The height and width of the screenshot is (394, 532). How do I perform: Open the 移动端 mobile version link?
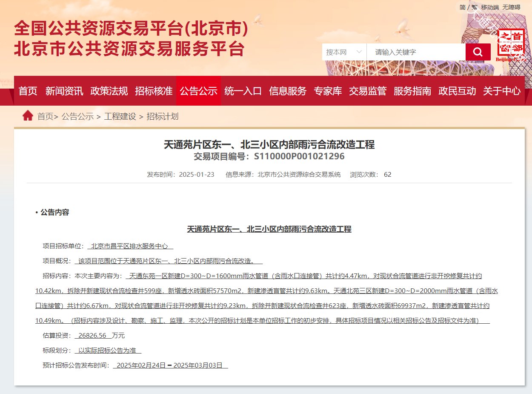click(490, 7)
